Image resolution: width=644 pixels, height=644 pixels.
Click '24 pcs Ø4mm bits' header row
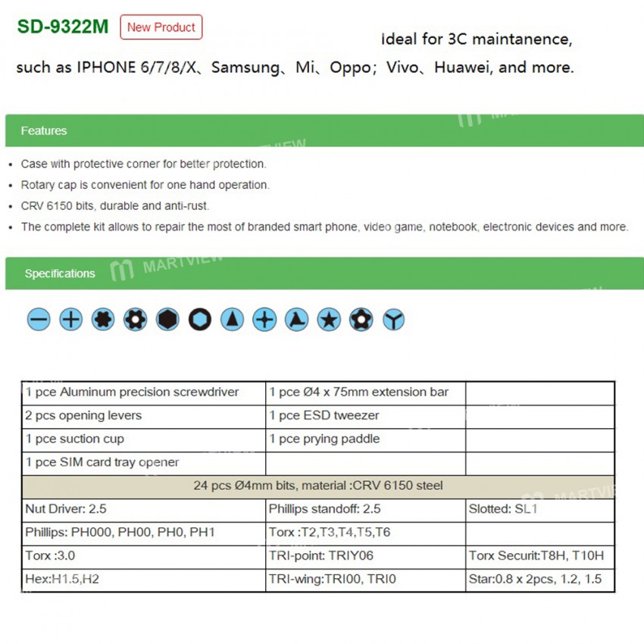click(318, 486)
